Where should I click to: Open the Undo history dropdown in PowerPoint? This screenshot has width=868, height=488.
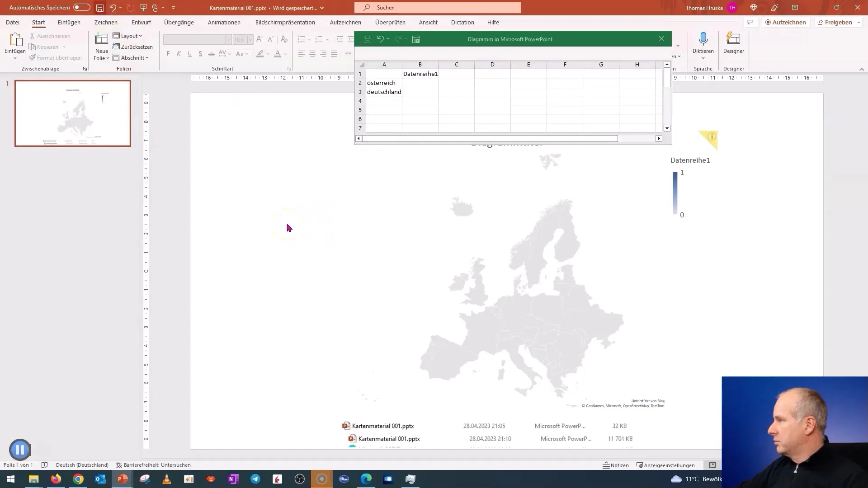[x=121, y=8]
